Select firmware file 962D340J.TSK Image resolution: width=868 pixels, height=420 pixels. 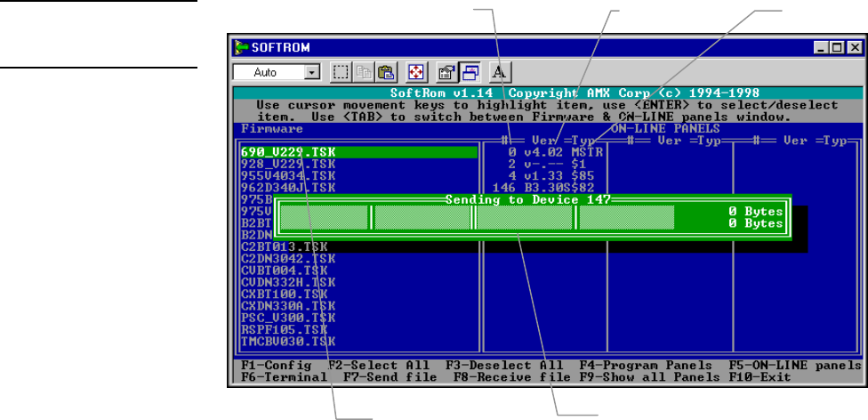coord(288,187)
